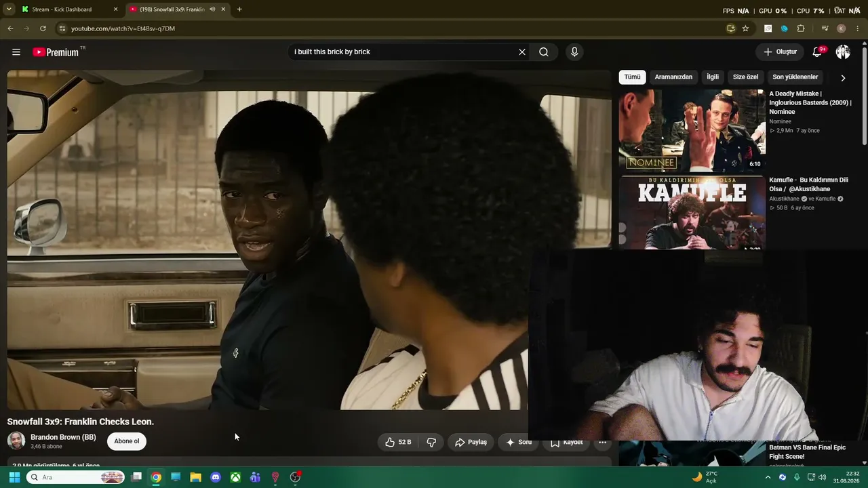Open Chrome profile K avatar
Viewport: 868px width, 488px height.
tap(841, 28)
